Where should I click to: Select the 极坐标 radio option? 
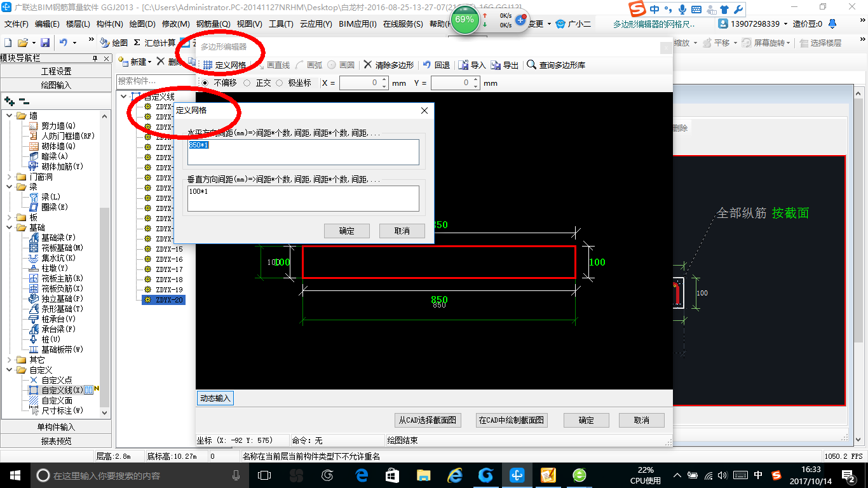coord(280,83)
